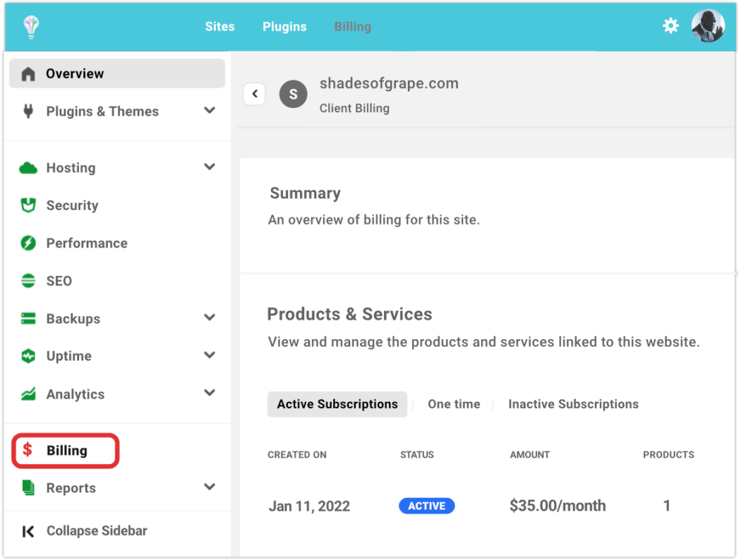Screen dimensions: 741x560
Task: Open Billing in top navigation
Action: tap(353, 27)
